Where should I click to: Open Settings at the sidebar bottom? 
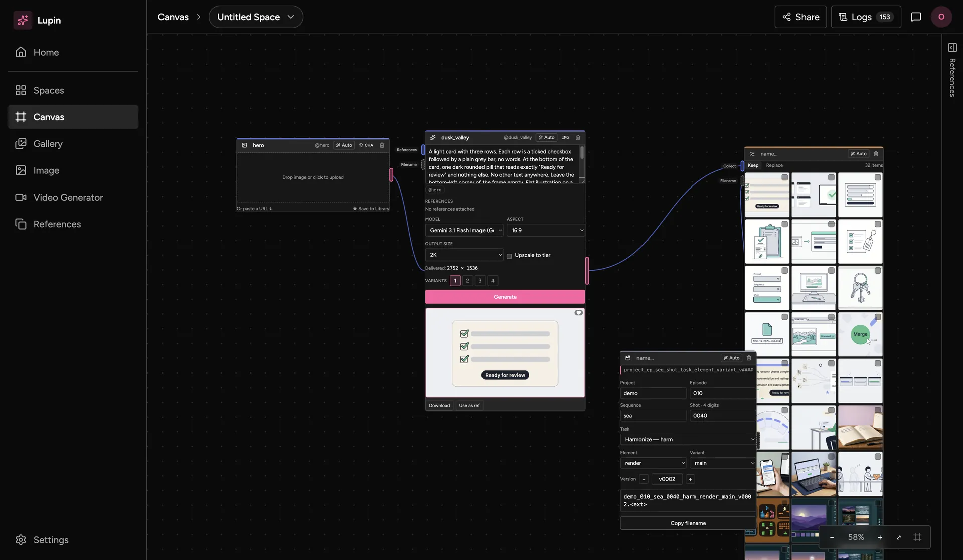[73, 540]
